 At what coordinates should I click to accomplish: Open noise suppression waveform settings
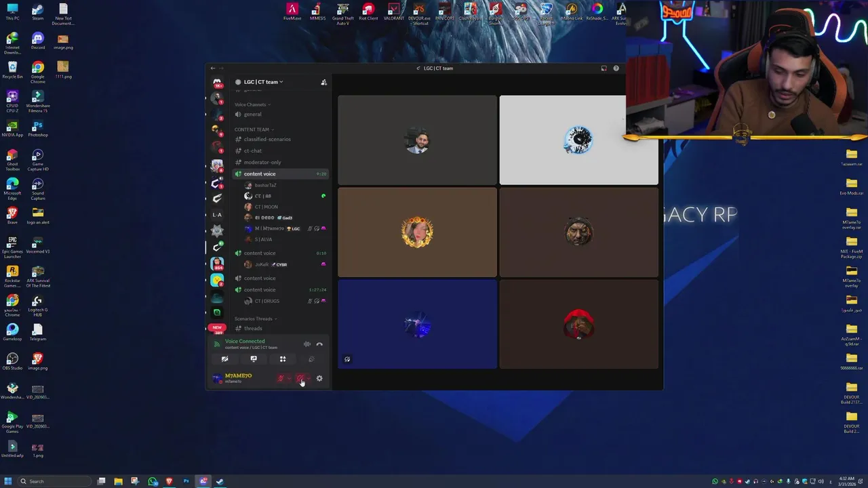point(307,344)
